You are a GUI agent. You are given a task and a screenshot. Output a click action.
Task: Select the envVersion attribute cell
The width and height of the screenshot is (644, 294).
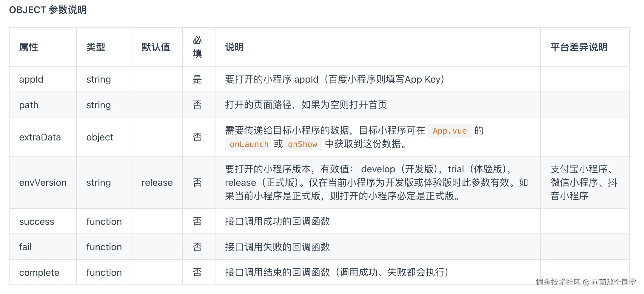(x=43, y=182)
